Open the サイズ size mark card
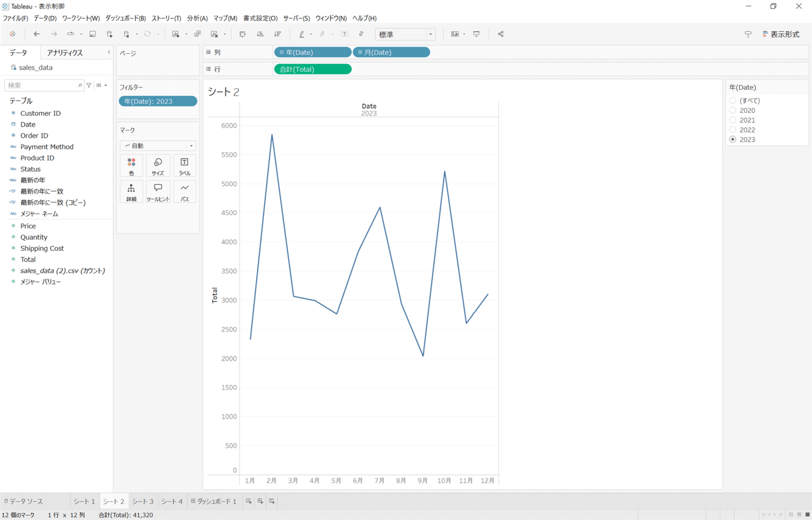 [158, 166]
